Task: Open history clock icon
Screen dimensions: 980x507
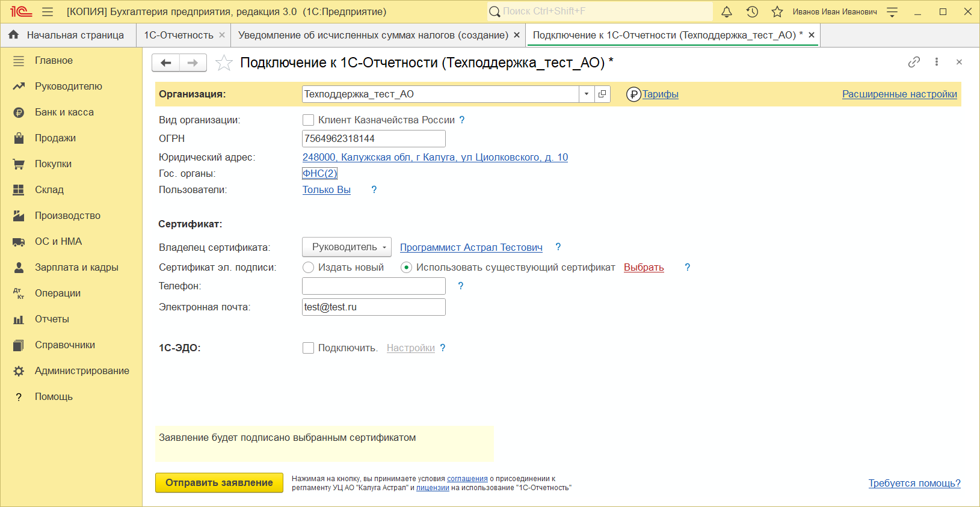Action: pos(752,11)
